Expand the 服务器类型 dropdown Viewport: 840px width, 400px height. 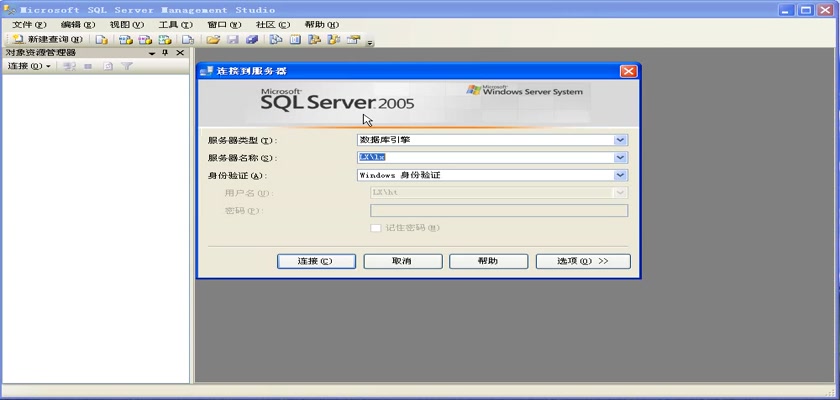coord(620,140)
